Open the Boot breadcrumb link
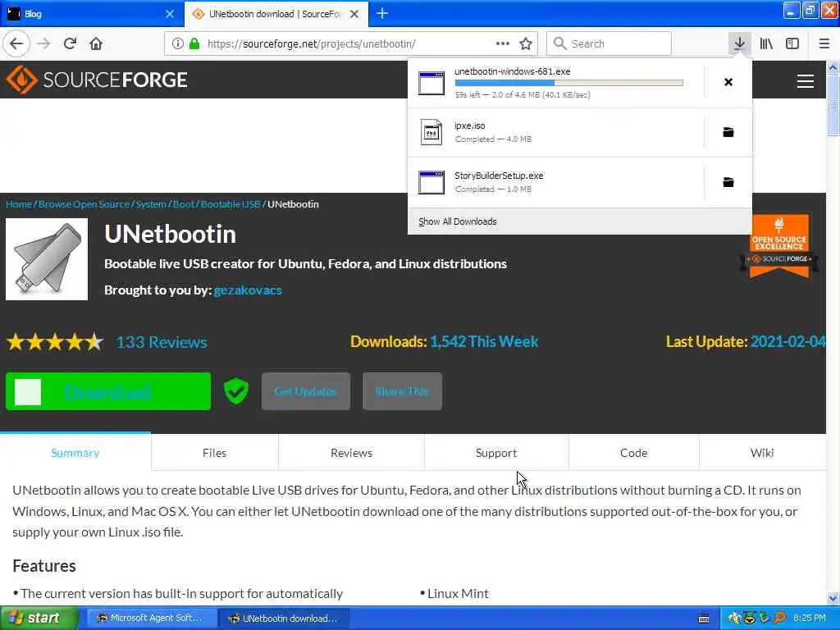The image size is (840, 630). (184, 204)
